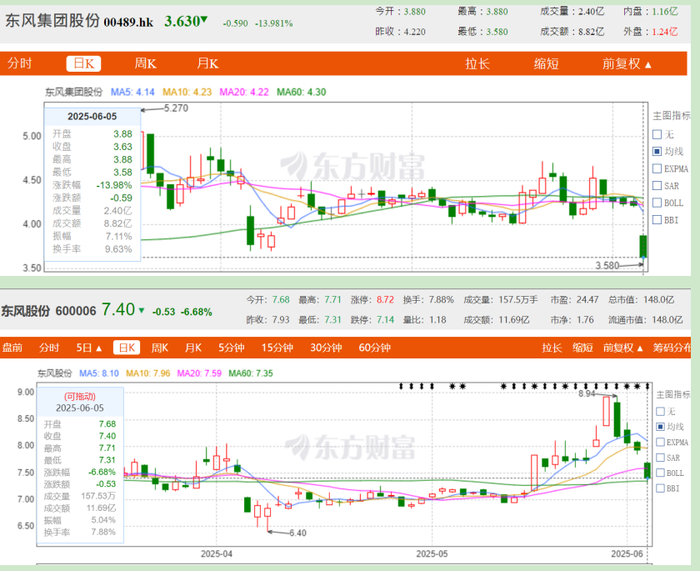Switch top chart to 分时 tab

(20, 64)
